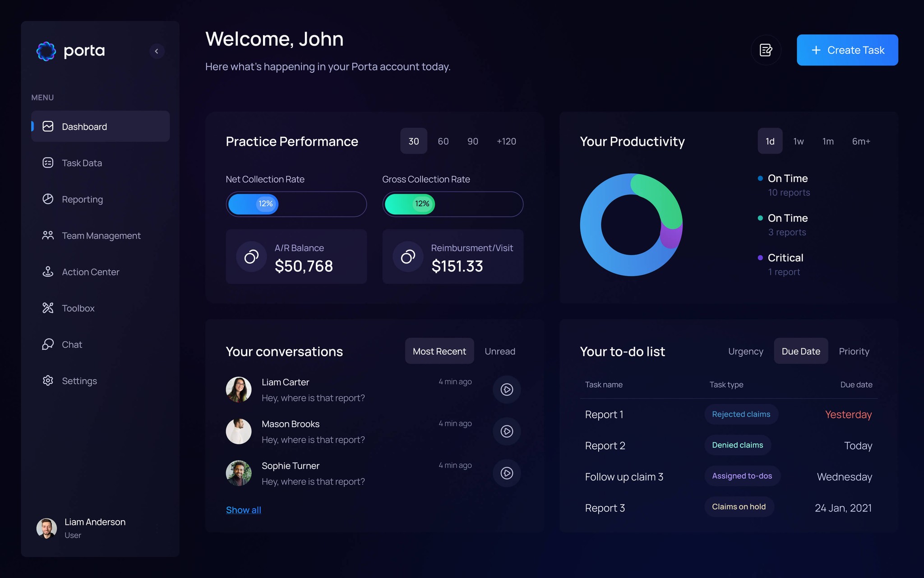Image resolution: width=924 pixels, height=578 pixels.
Task: Open Settings
Action: [79, 381]
